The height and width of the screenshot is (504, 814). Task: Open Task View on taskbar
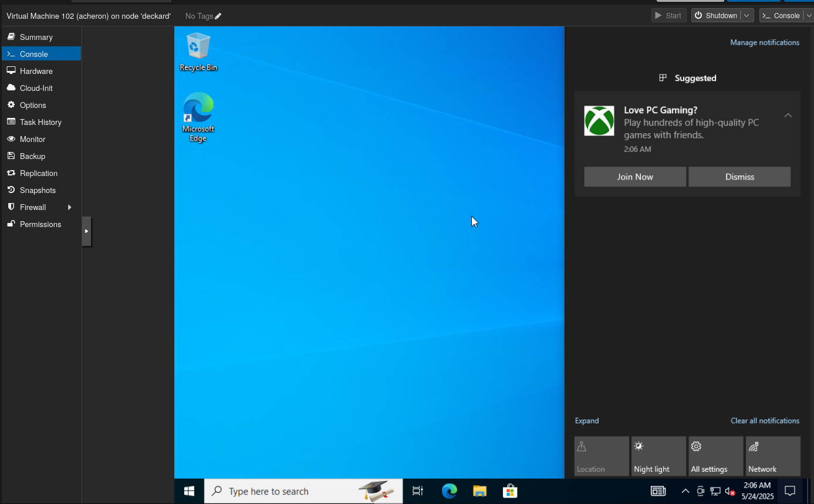coord(418,491)
